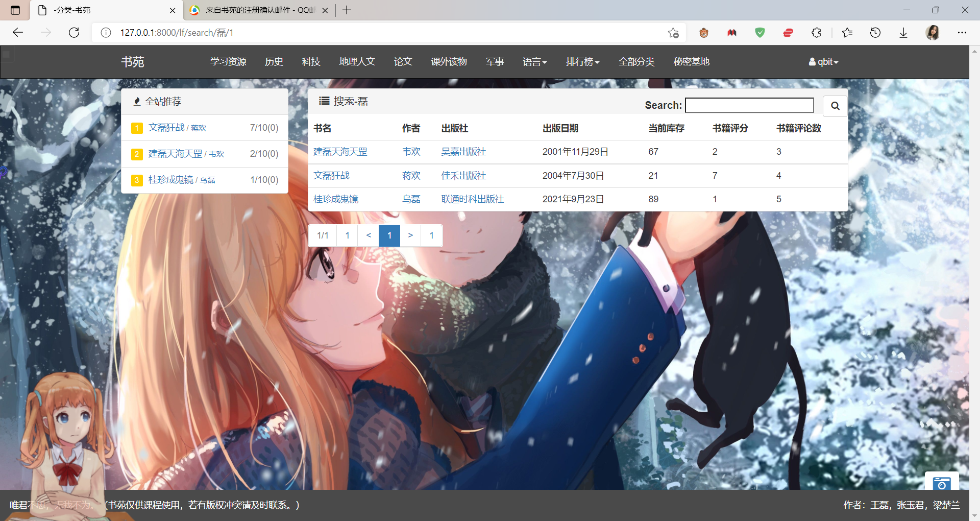Open the Extensions puzzle icon

(816, 33)
